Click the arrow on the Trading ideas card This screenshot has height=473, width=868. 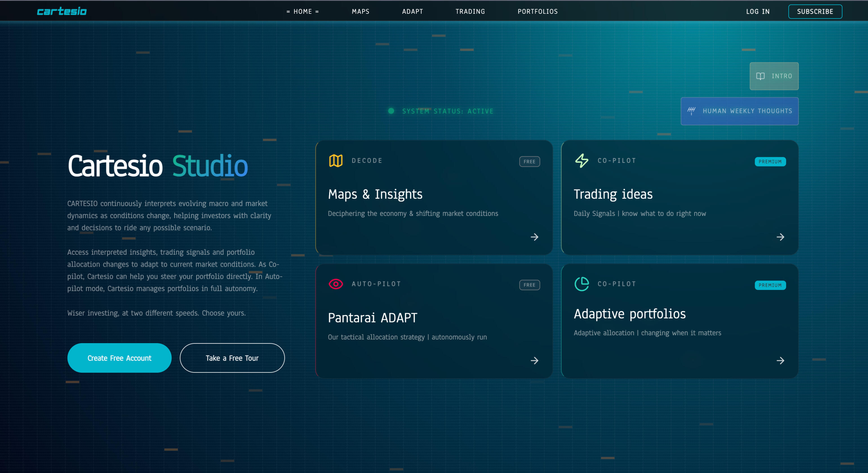[780, 237]
